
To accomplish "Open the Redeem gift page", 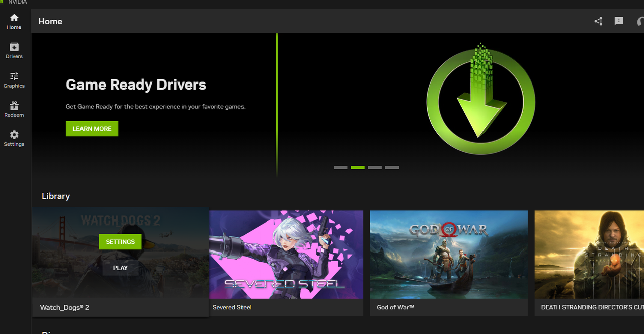I will coord(14,109).
